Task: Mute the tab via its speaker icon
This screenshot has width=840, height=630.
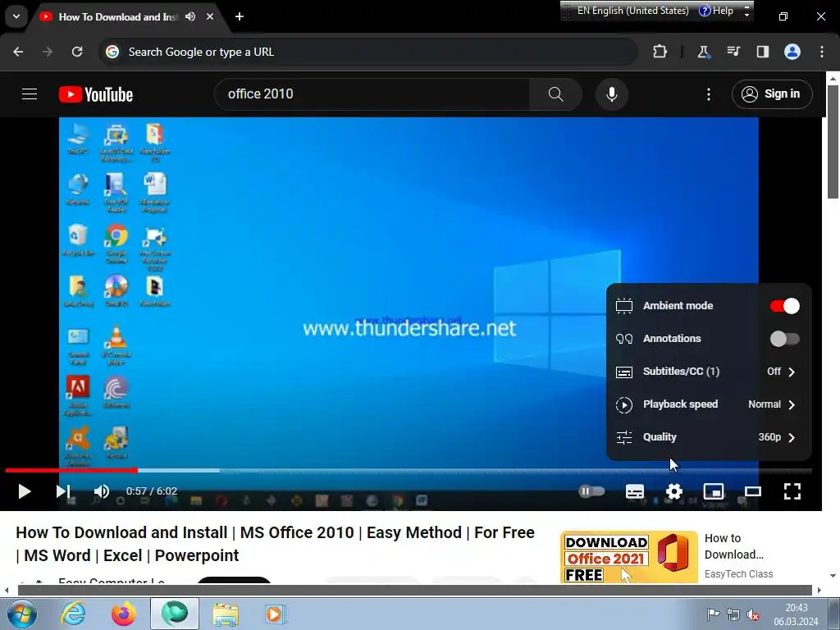Action: coord(190,16)
